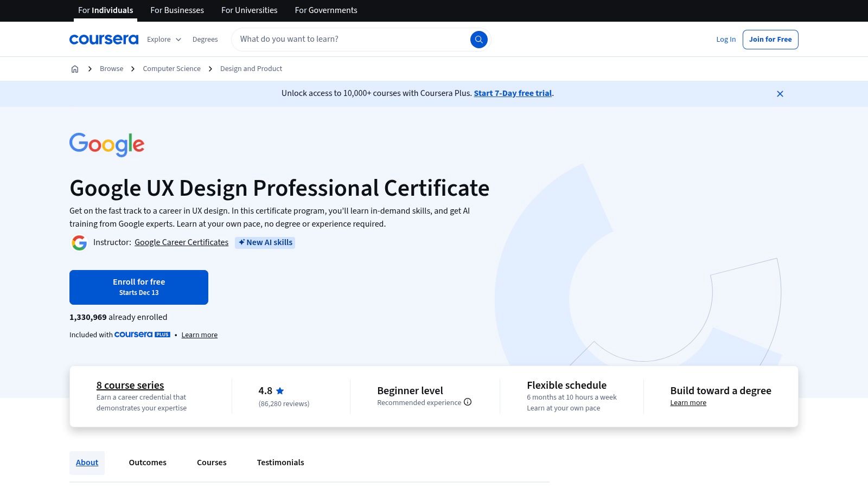The width and height of the screenshot is (868, 488).
Task: Click the info icon next to Recommended experience
Action: click(x=468, y=402)
